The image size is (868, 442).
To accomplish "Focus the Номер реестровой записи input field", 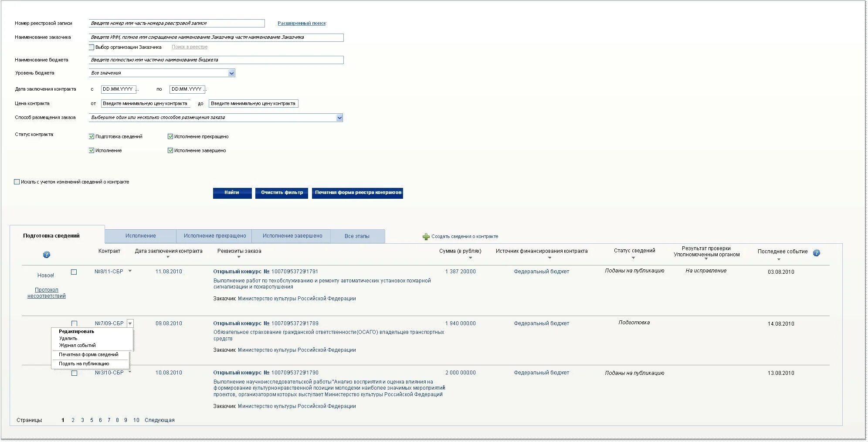I will pos(177,23).
